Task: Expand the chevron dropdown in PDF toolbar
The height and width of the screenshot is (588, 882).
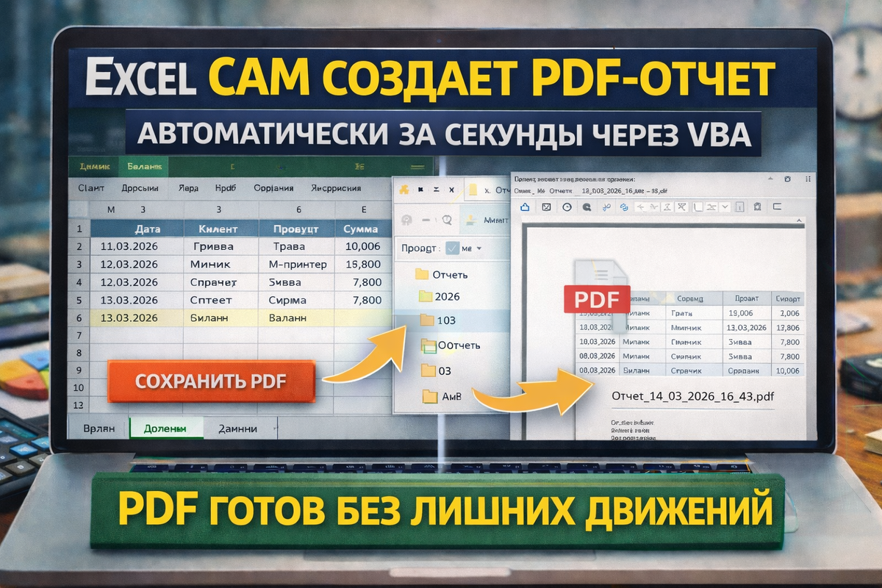Action: point(725,207)
